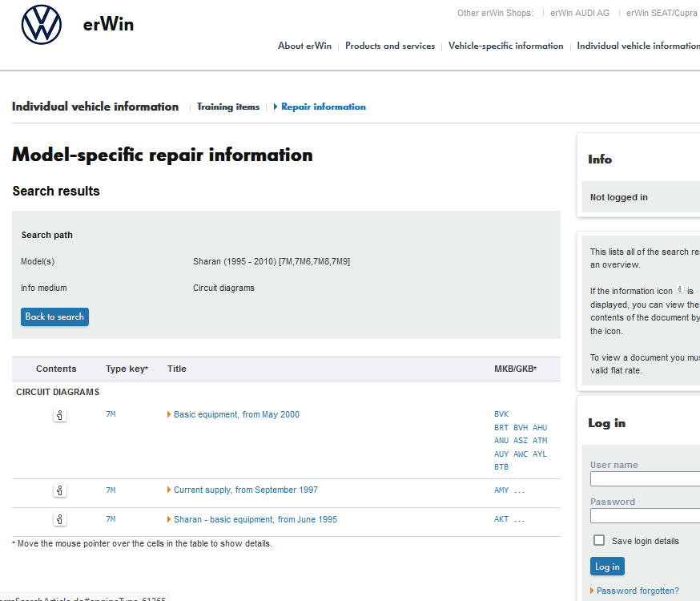The width and height of the screenshot is (700, 601).
Task: Open the erWin SEAT/Cupra shop link
Action: 662,13
